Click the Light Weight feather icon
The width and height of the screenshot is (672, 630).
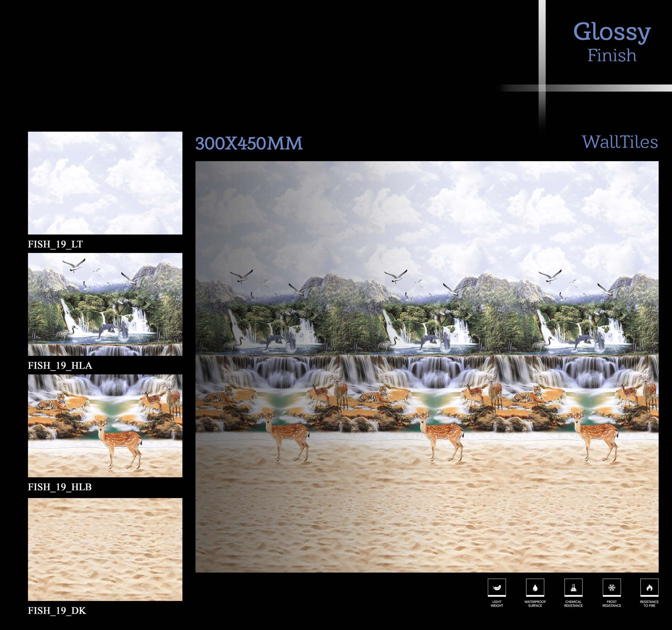pyautogui.click(x=497, y=587)
